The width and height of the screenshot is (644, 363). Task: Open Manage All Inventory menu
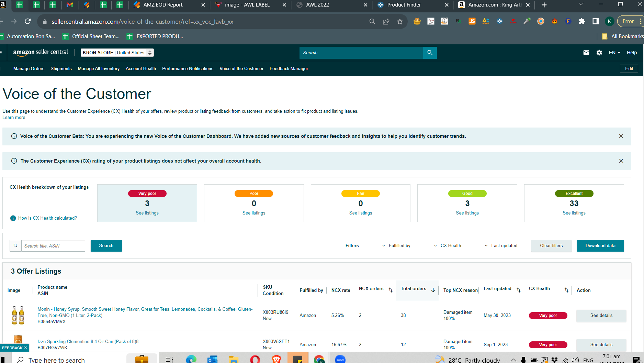point(99,69)
